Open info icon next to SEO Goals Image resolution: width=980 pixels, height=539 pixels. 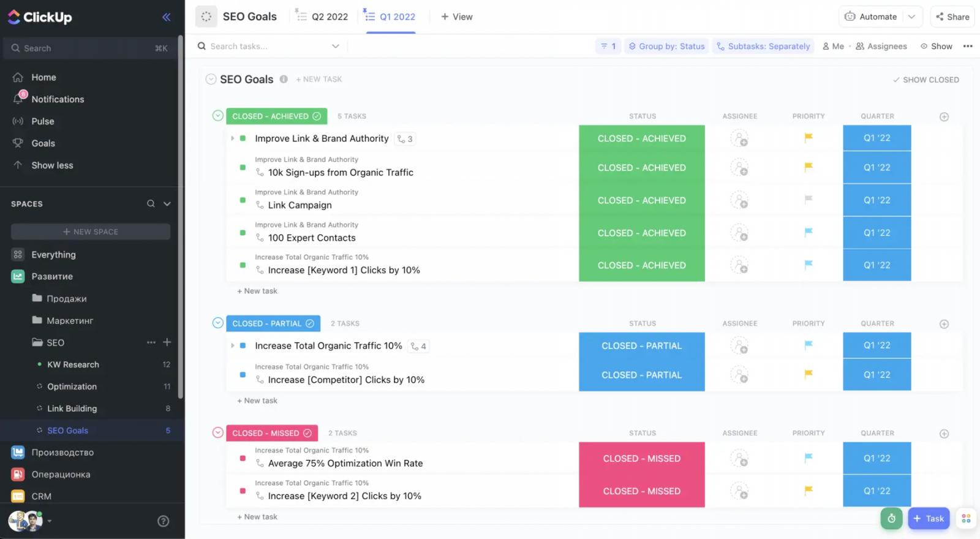[x=284, y=79]
